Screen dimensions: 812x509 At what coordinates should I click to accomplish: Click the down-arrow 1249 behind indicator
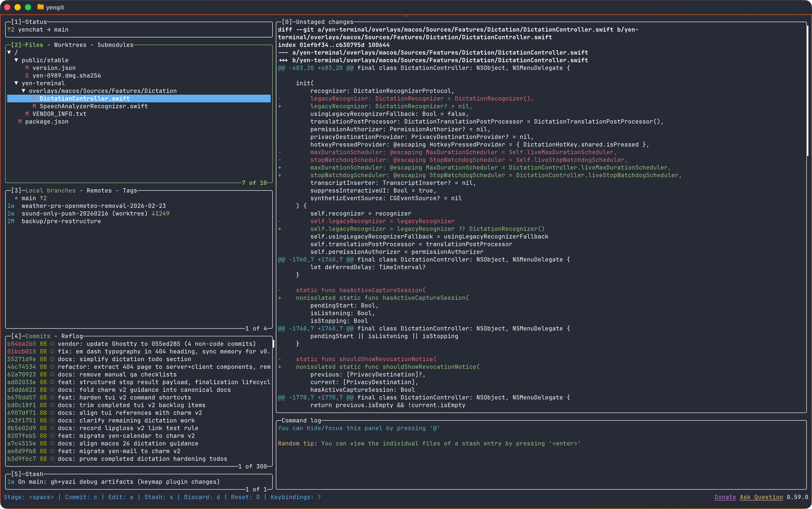pyautogui.click(x=160, y=214)
